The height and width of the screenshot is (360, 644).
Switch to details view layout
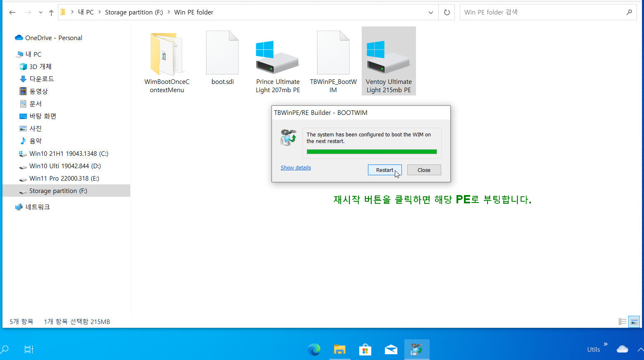[x=622, y=322]
